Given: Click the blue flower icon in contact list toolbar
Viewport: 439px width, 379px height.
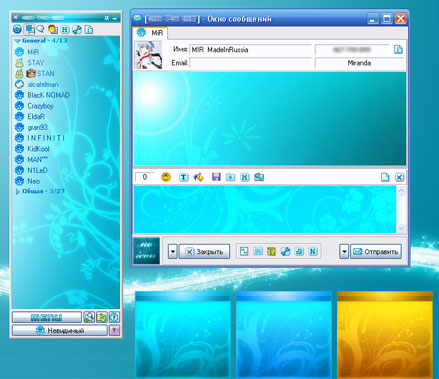Looking at the screenshot, I should click(x=17, y=29).
